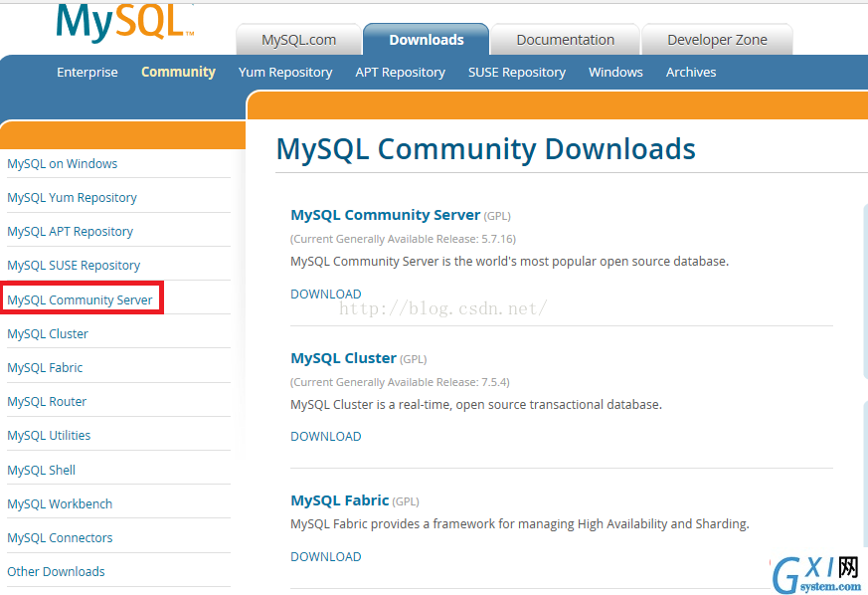
Task: Open APT Repository in the navigation bar
Action: (x=401, y=73)
